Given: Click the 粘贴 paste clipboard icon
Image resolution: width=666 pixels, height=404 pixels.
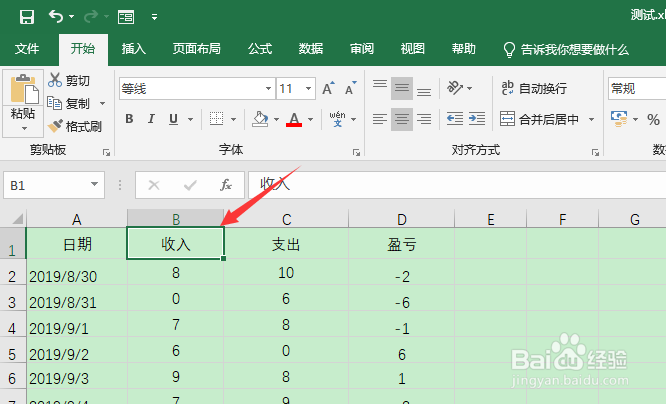Looking at the screenshot, I should [x=23, y=89].
